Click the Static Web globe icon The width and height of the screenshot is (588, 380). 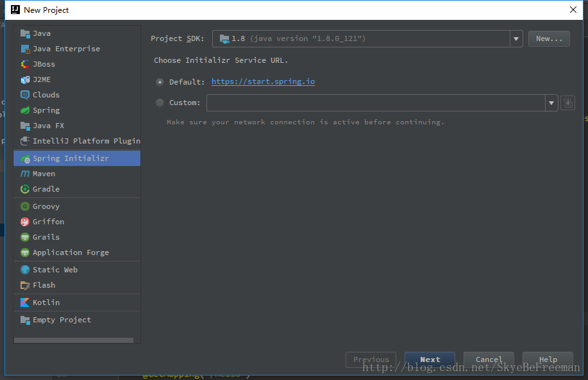pos(25,270)
